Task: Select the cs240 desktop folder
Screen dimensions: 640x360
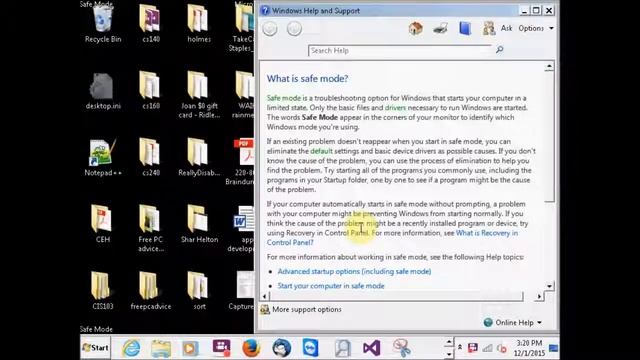Action: (151, 158)
